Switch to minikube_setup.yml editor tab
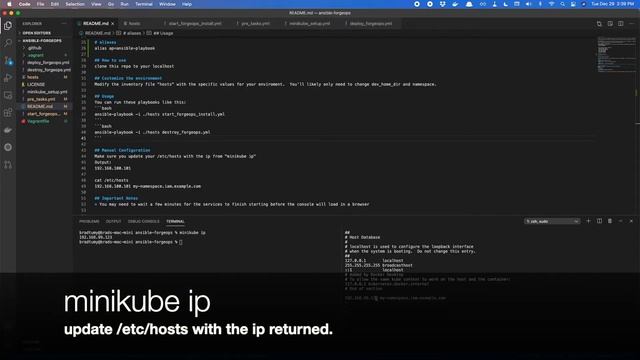 (x=309, y=24)
